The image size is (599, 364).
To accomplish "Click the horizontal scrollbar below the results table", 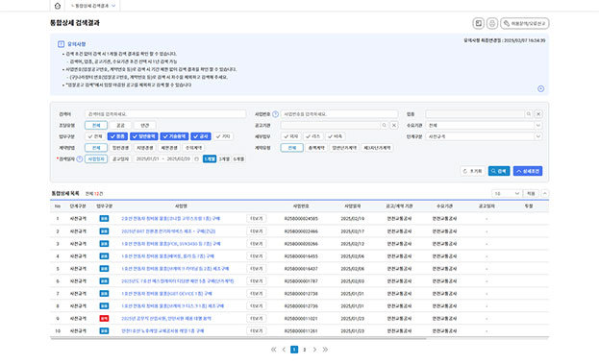I will point(238,338).
